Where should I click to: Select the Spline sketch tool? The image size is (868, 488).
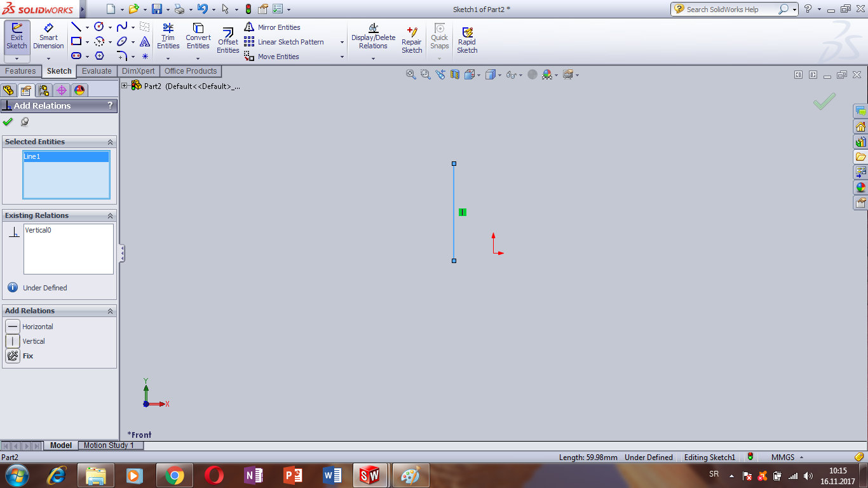pyautogui.click(x=122, y=27)
